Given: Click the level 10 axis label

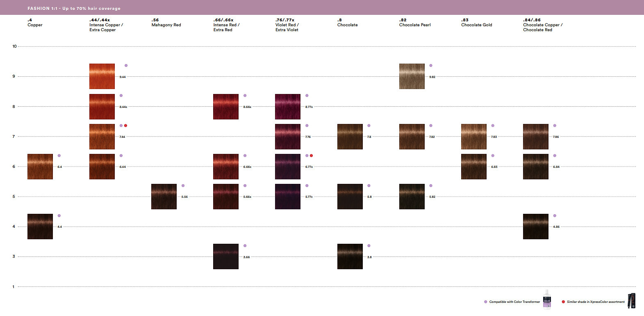Looking at the screenshot, I should point(14,46).
